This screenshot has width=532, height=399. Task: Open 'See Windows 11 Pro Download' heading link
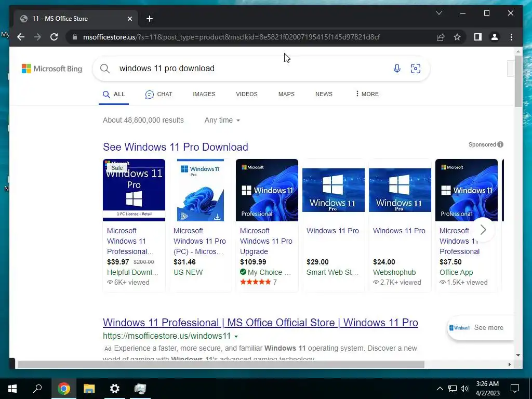176,147
